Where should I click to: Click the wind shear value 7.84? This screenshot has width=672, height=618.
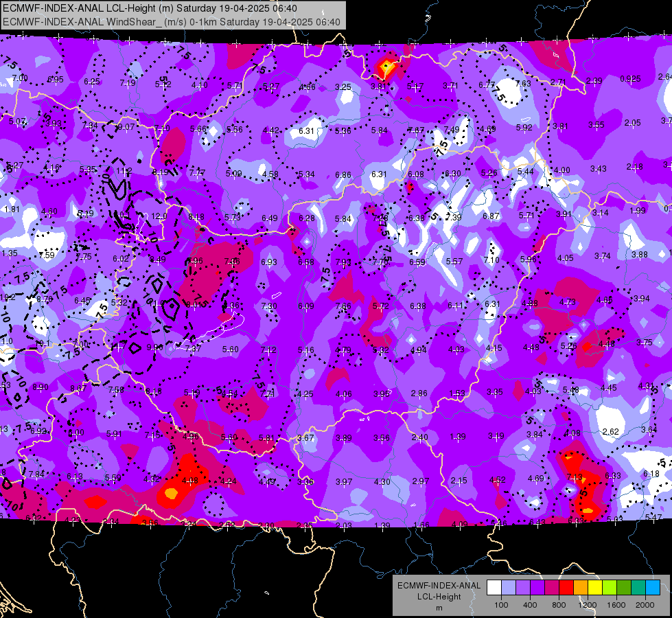(x=36, y=474)
